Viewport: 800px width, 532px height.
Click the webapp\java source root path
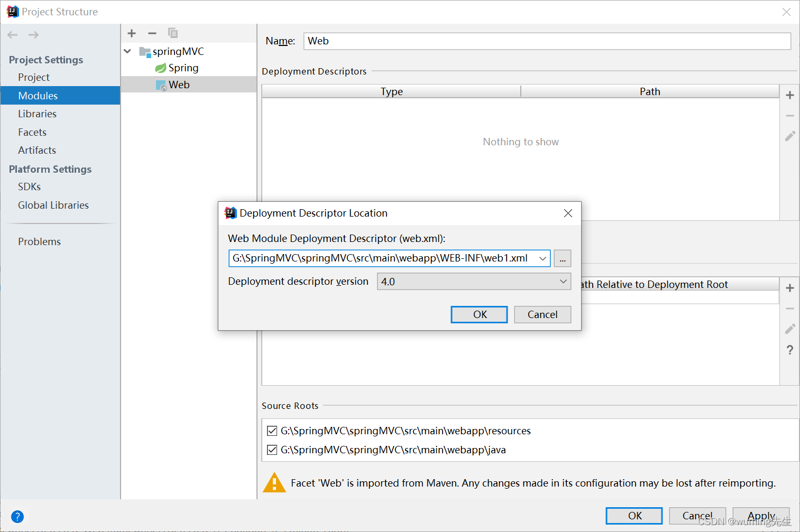[393, 450]
